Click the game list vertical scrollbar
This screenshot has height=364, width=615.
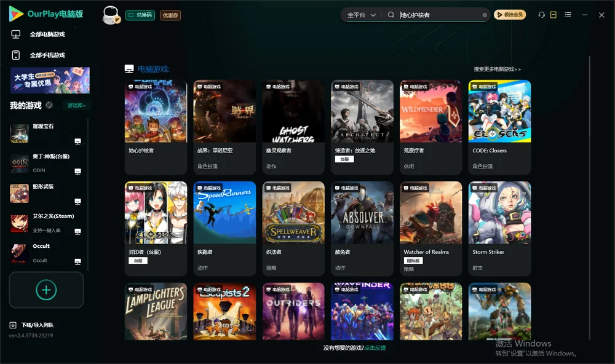tap(590, 198)
